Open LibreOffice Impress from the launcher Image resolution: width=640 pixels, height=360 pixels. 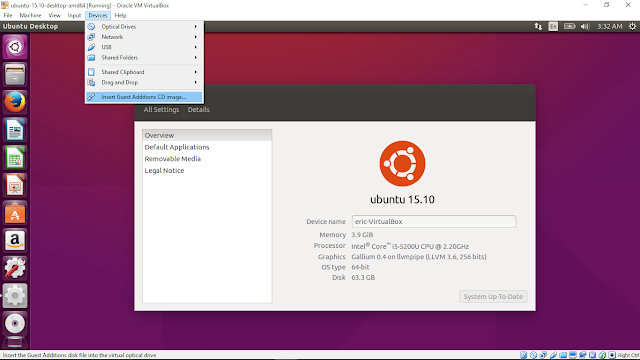pos(15,185)
